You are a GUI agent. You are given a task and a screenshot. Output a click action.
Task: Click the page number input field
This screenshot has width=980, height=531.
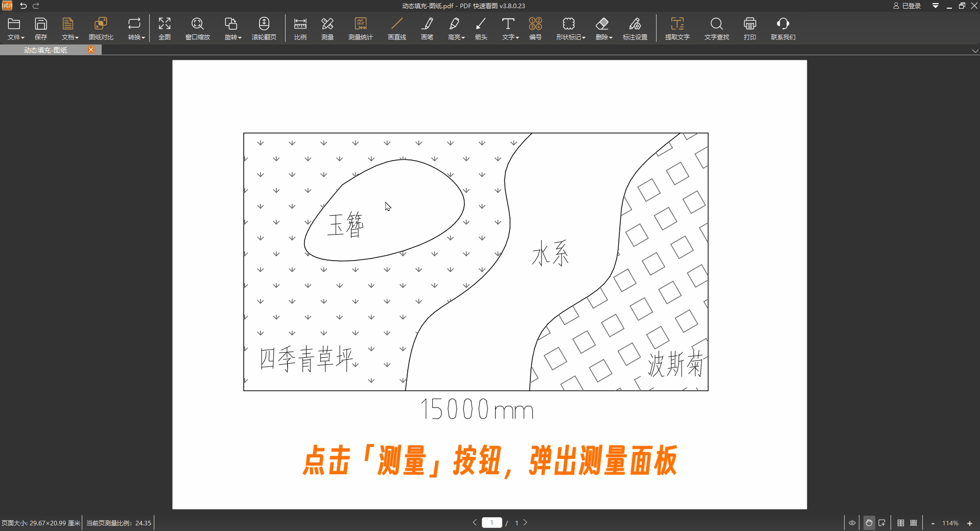click(492, 522)
